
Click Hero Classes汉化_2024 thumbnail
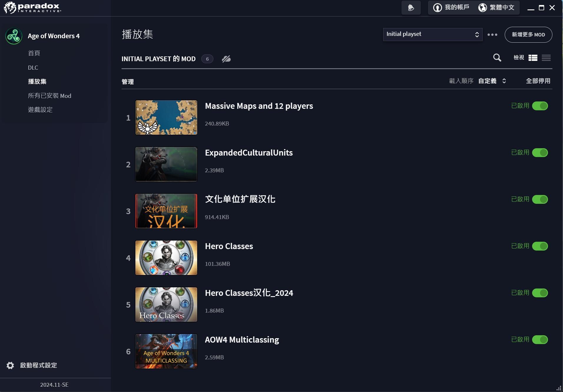point(166,305)
